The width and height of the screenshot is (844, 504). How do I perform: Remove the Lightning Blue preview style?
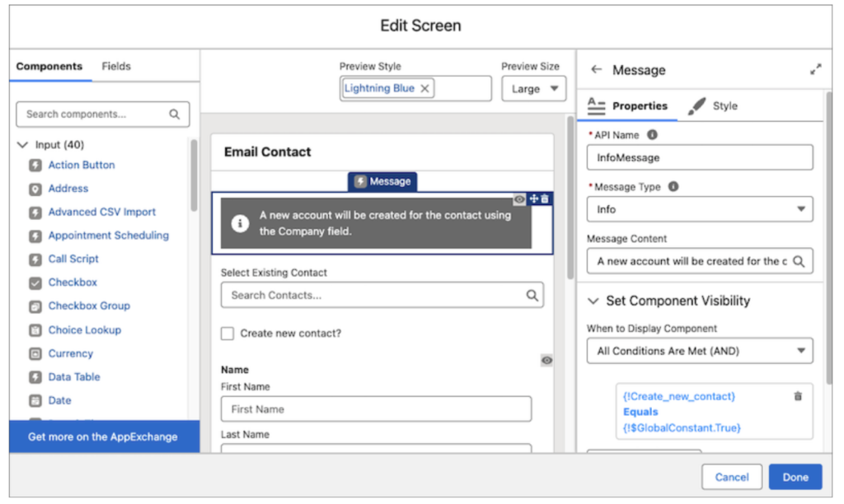point(424,88)
